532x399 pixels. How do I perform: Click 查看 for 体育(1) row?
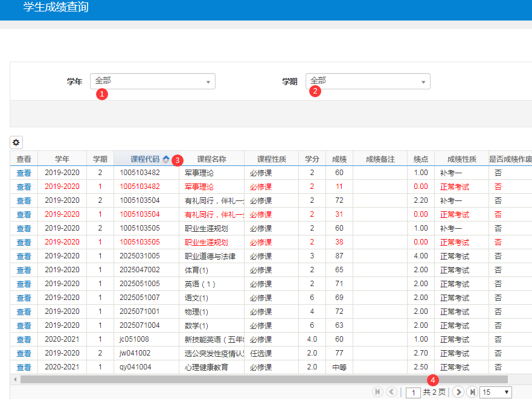click(x=24, y=270)
